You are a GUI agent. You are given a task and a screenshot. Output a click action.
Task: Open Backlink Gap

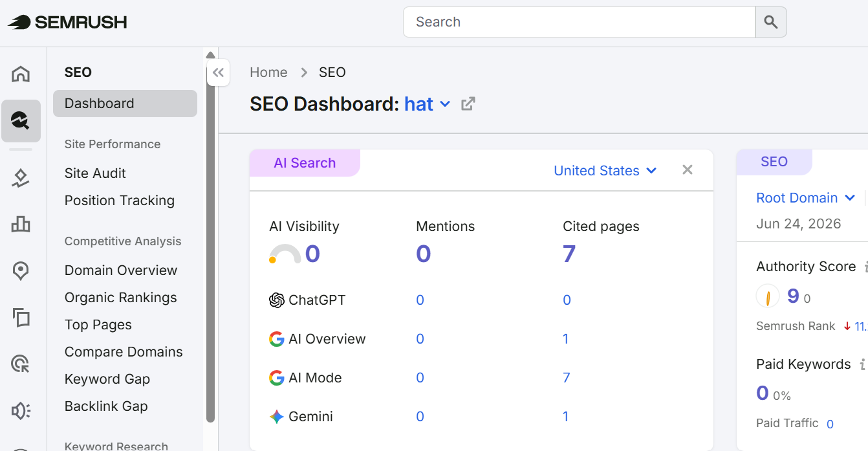(x=106, y=406)
